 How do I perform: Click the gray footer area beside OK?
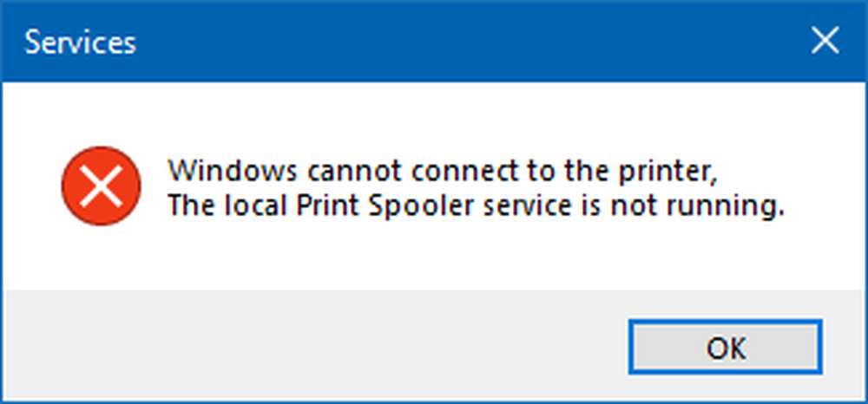coord(310,345)
